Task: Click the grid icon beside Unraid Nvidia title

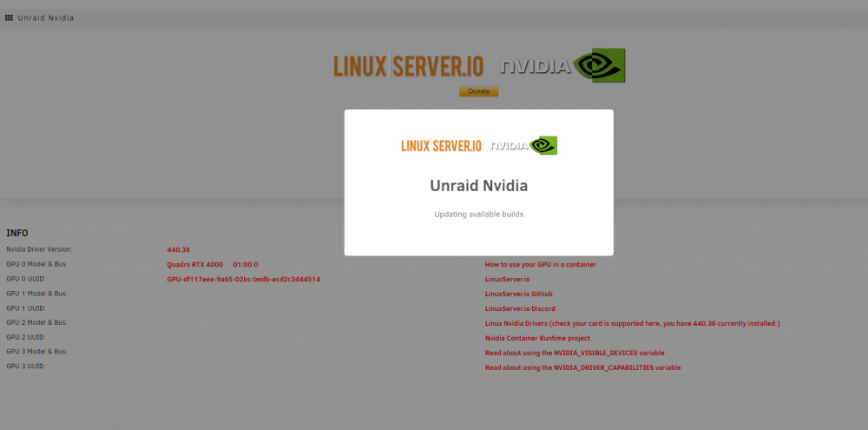Action: 9,17
